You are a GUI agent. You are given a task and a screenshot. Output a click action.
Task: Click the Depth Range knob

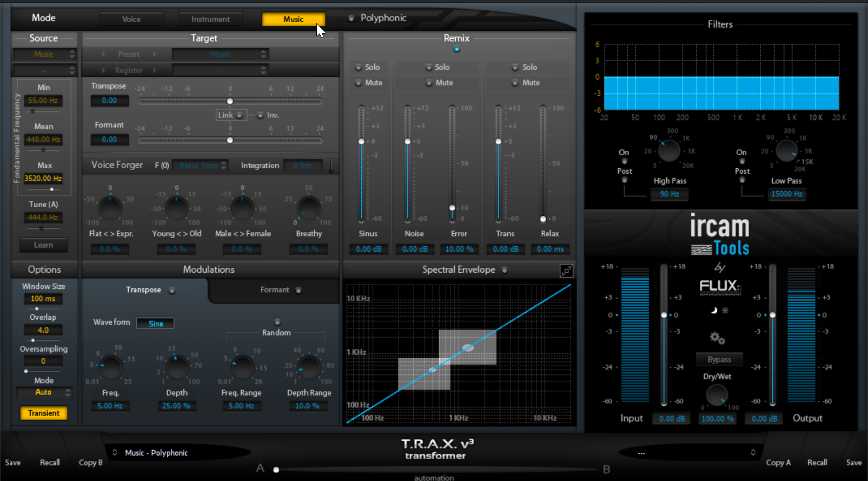tap(309, 367)
